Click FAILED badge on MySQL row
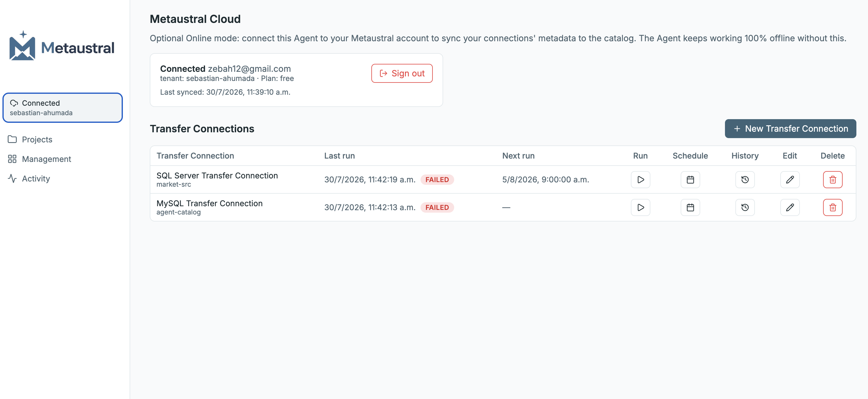 coord(437,207)
